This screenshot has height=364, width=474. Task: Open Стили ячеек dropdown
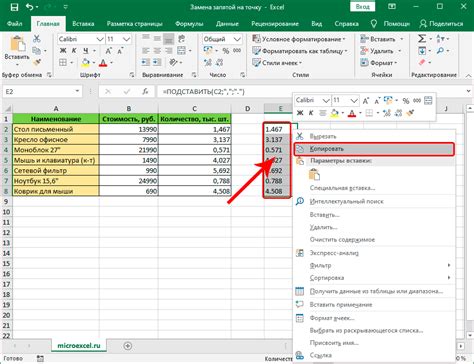pyautogui.click(x=277, y=63)
